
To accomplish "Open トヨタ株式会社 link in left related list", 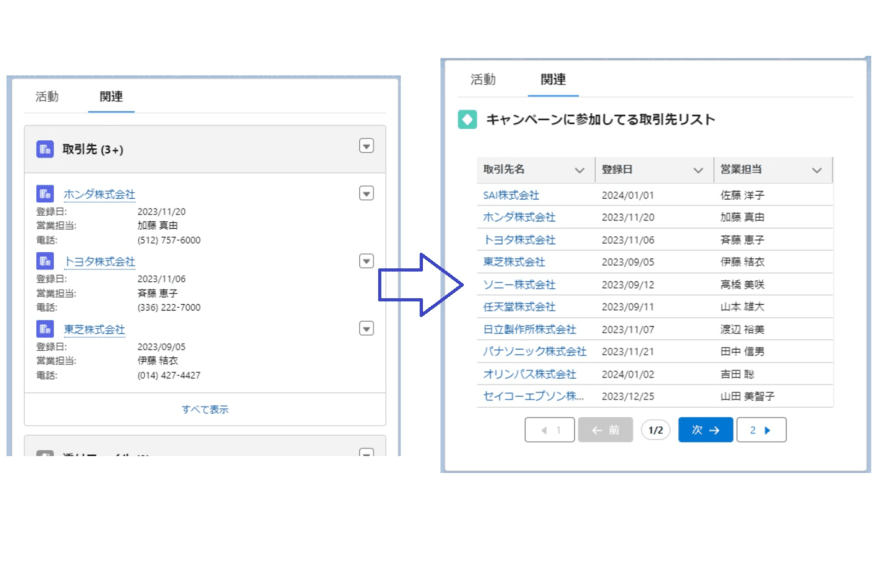I will pyautogui.click(x=99, y=261).
